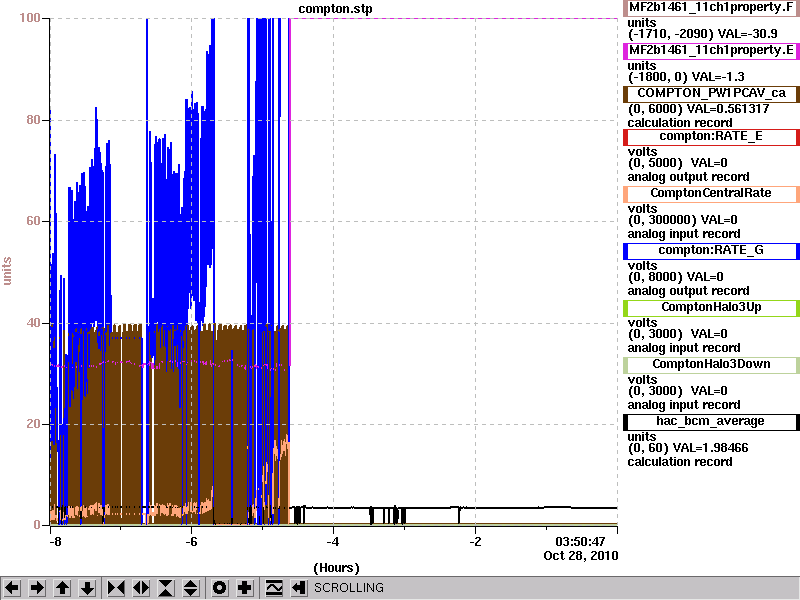Select the blue compton:RATE_G legend entry
This screenshot has width=800, height=600.
point(711,251)
